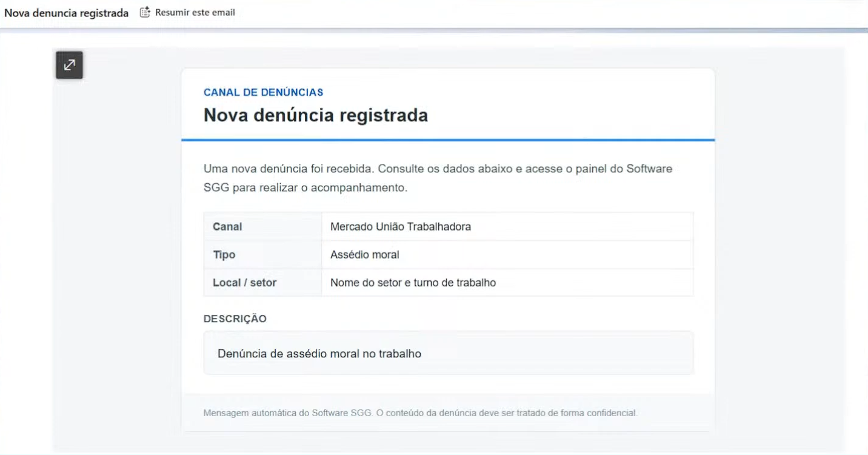Click the bold heading inside the email card
This screenshot has width=868, height=455.
pos(316,115)
